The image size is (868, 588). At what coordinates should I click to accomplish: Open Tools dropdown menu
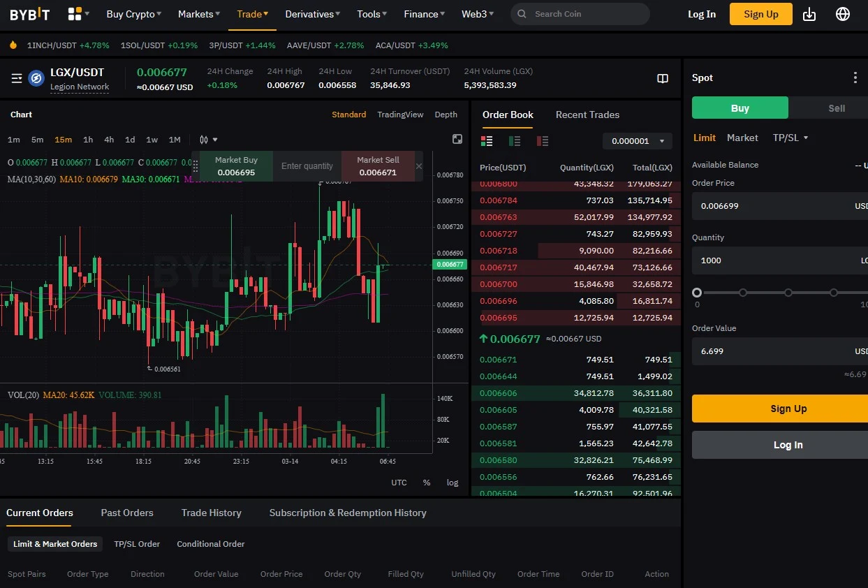pos(372,14)
